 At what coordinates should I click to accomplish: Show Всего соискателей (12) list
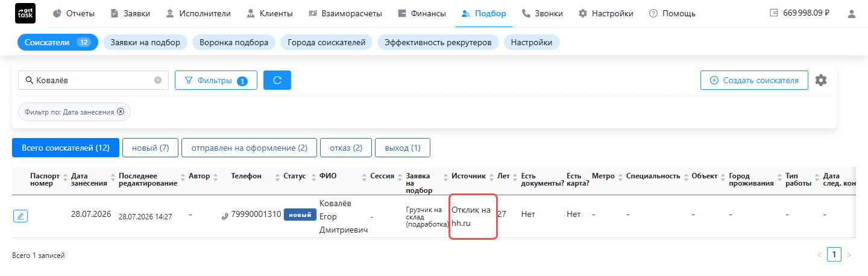tap(66, 148)
